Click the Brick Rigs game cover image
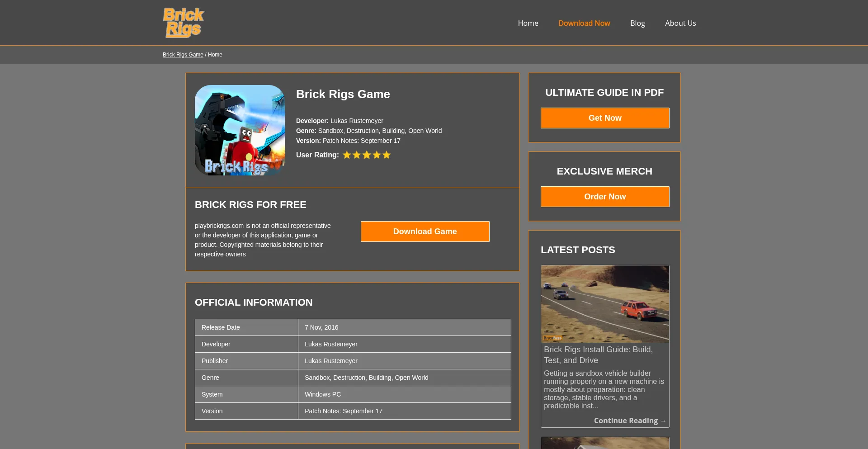 pyautogui.click(x=240, y=130)
